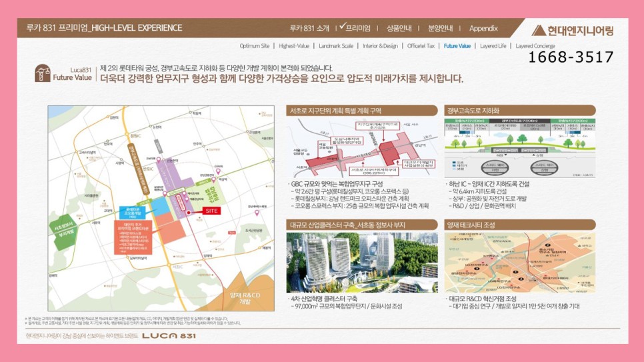Viewport: 644px width, 362px height.
Task: Click the text 'GBC 규모와 맞먹는 복합업무지구 구성'
Action: 335,184
